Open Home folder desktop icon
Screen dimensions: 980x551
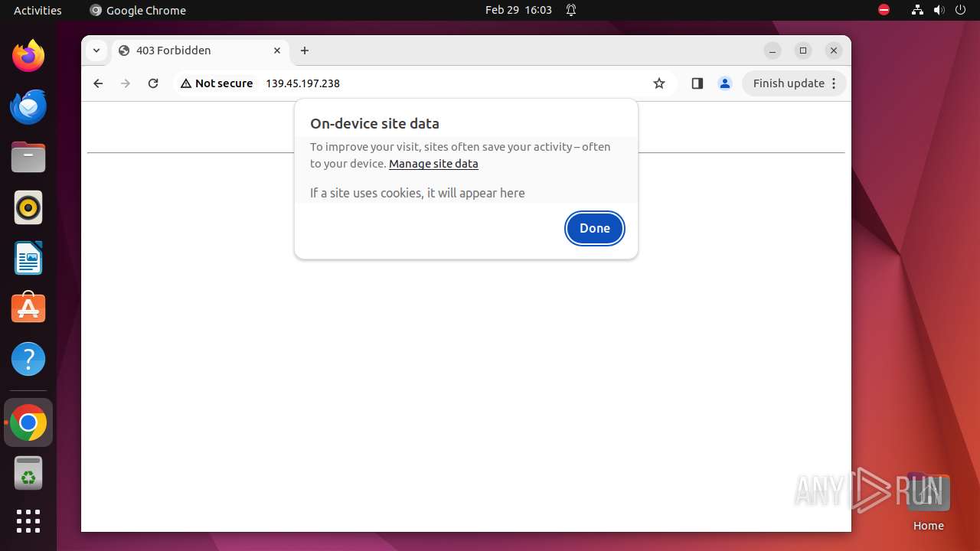tap(928, 501)
